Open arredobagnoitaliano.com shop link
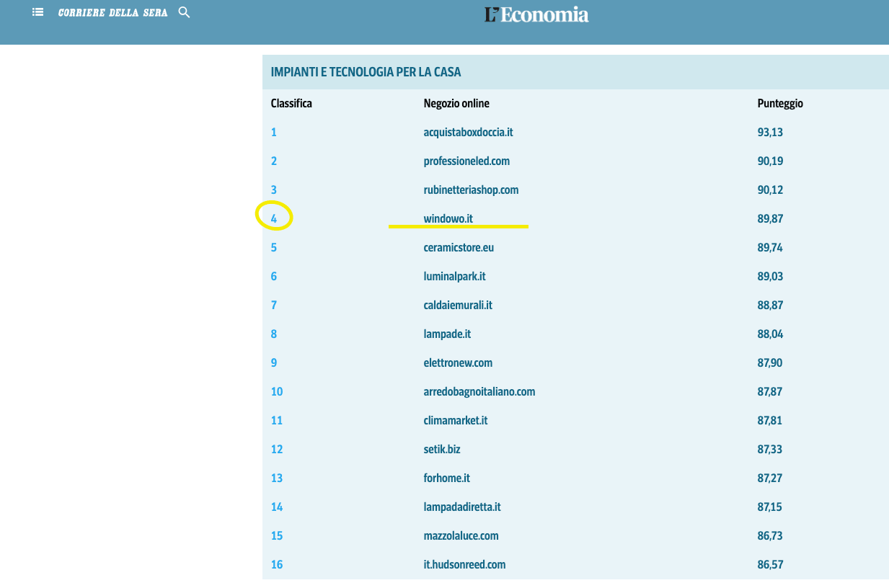889x588 pixels. 479,391
